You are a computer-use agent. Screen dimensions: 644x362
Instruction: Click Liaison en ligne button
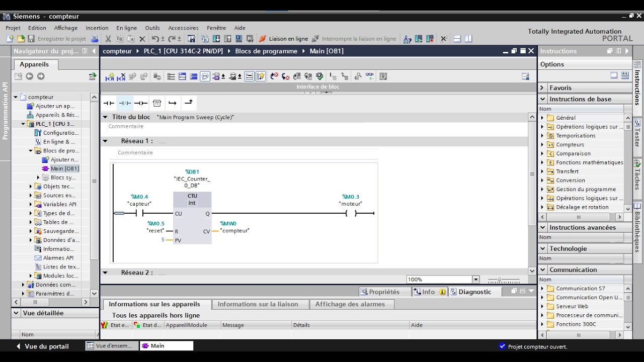(283, 39)
